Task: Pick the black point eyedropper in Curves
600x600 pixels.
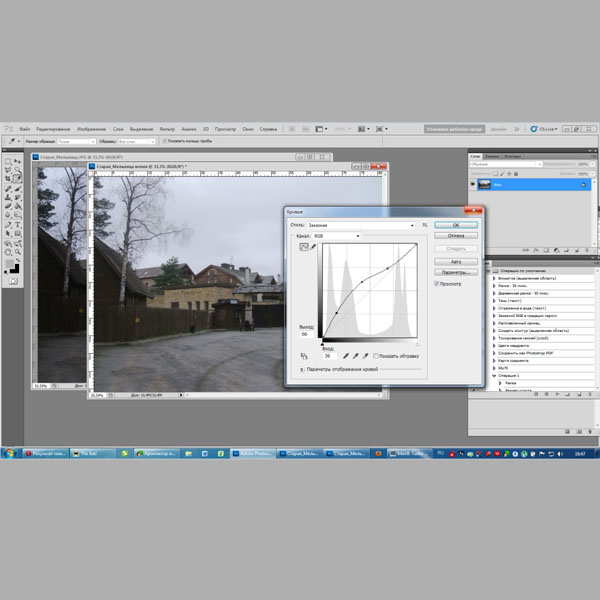Action: tap(346, 356)
